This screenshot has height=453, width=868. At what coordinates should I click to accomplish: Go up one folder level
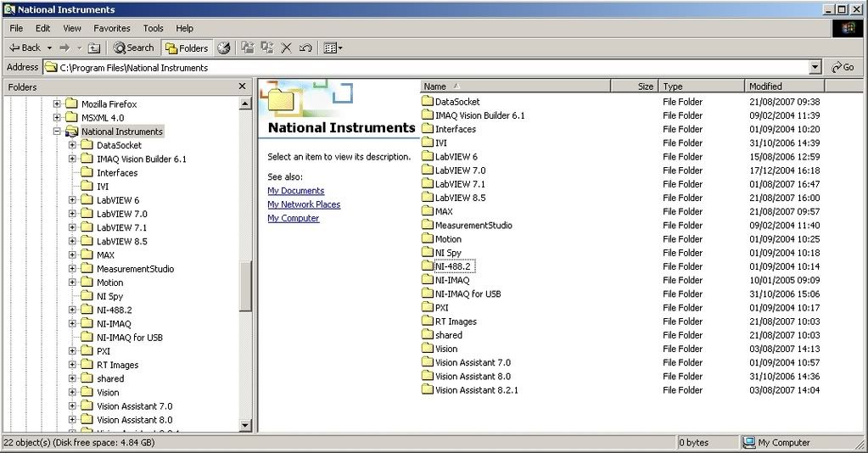(94, 48)
